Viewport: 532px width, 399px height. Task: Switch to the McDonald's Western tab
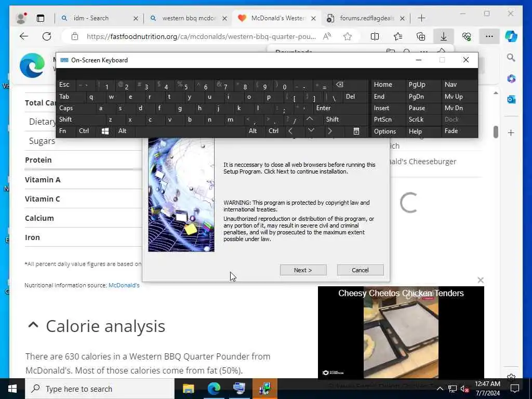click(276, 18)
